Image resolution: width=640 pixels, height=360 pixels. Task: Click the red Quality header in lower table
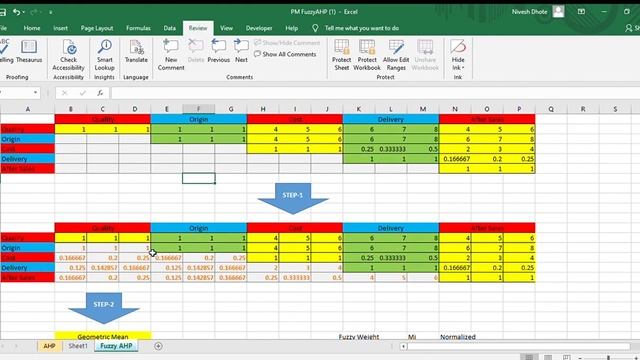pos(103,228)
